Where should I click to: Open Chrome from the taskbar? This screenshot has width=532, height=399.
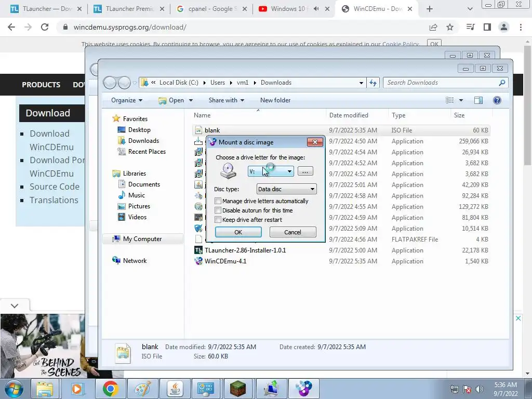point(111,389)
